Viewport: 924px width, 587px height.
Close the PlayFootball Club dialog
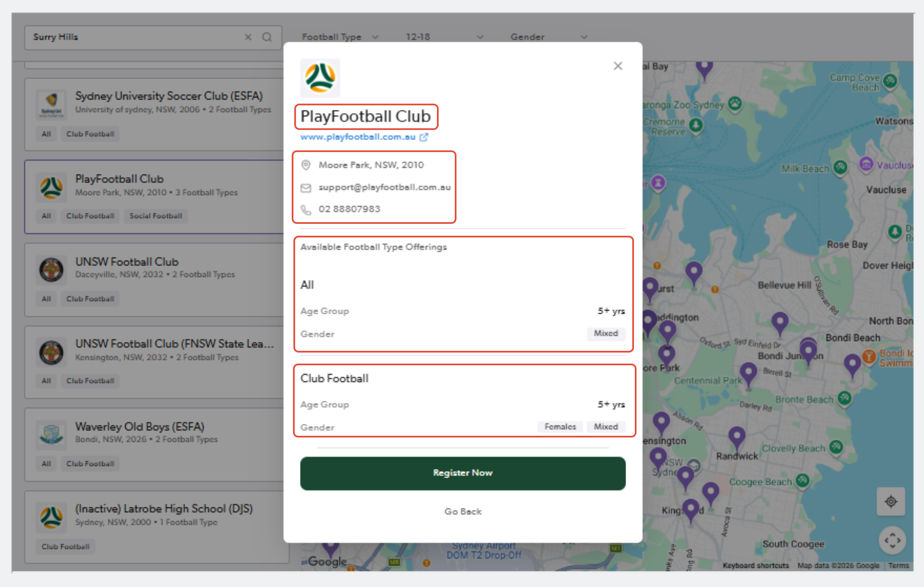[618, 66]
